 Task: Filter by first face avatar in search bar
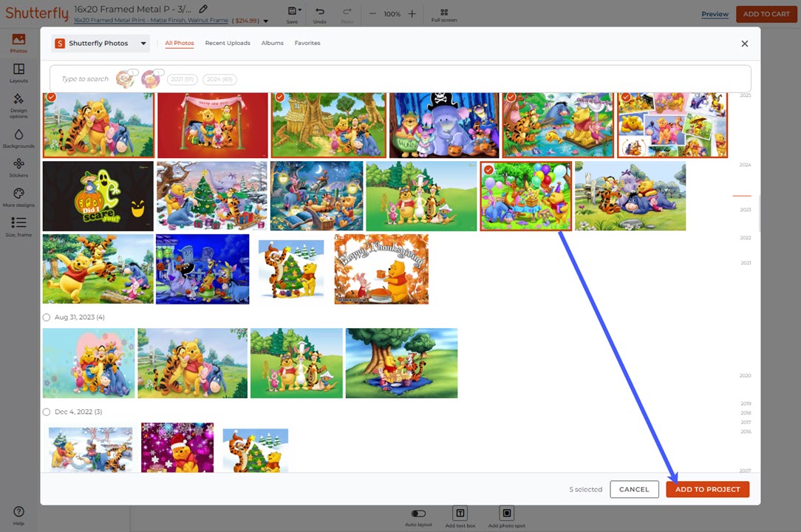125,79
